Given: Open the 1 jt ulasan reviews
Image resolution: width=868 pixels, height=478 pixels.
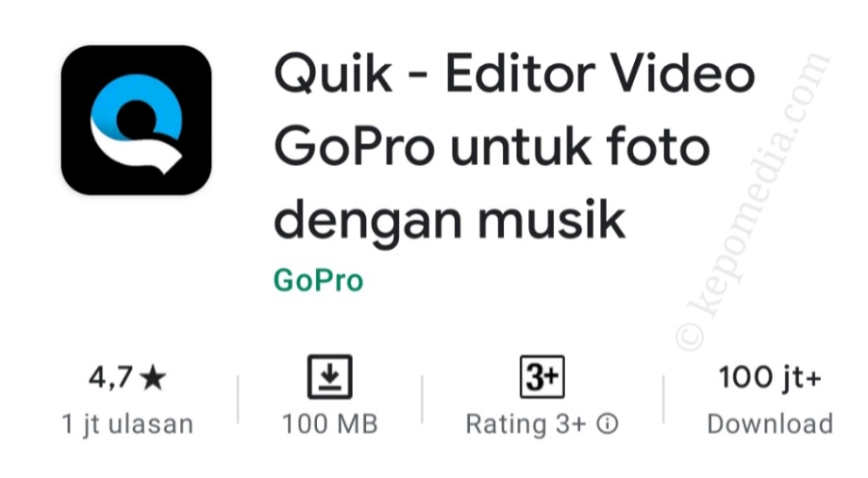Looking at the screenshot, I should coord(127,424).
